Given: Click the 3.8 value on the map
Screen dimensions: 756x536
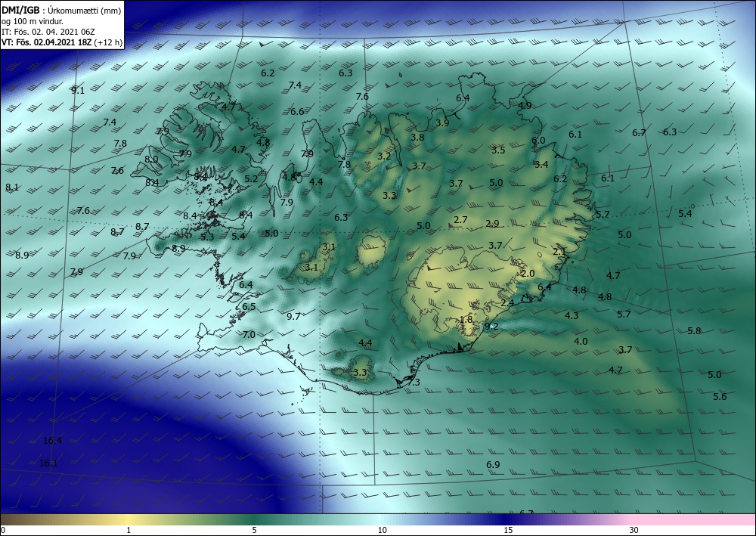Looking at the screenshot, I should (417, 138).
